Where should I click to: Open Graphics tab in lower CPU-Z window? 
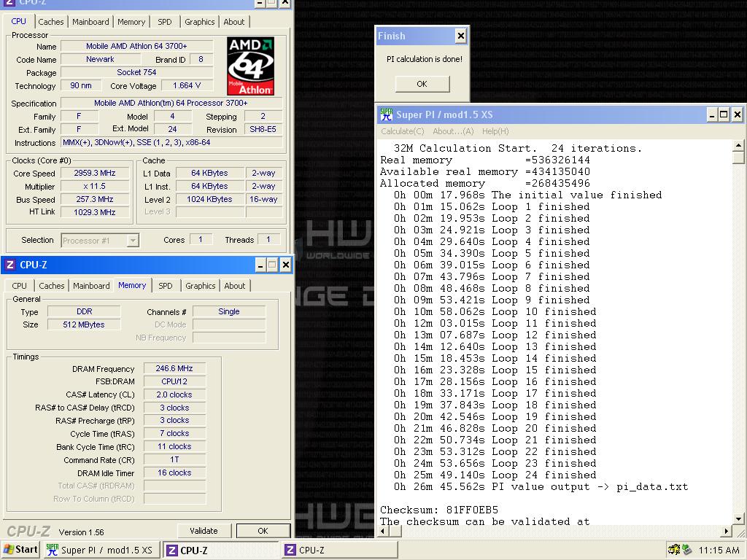(x=200, y=286)
